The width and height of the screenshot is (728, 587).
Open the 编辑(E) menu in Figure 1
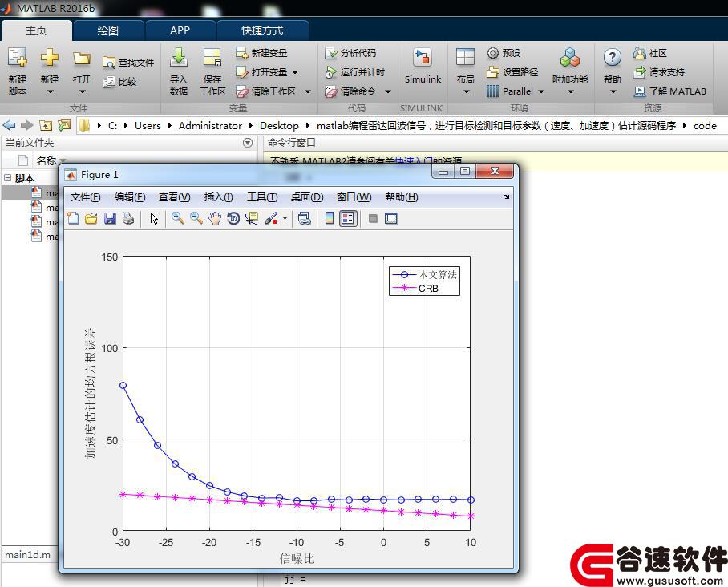pyautogui.click(x=130, y=197)
